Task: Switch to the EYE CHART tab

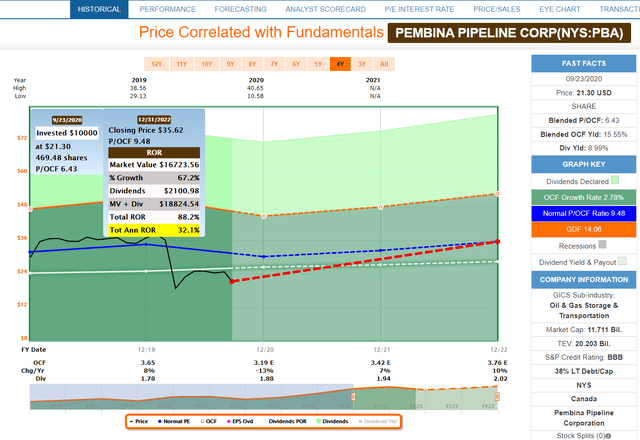Action: point(560,9)
